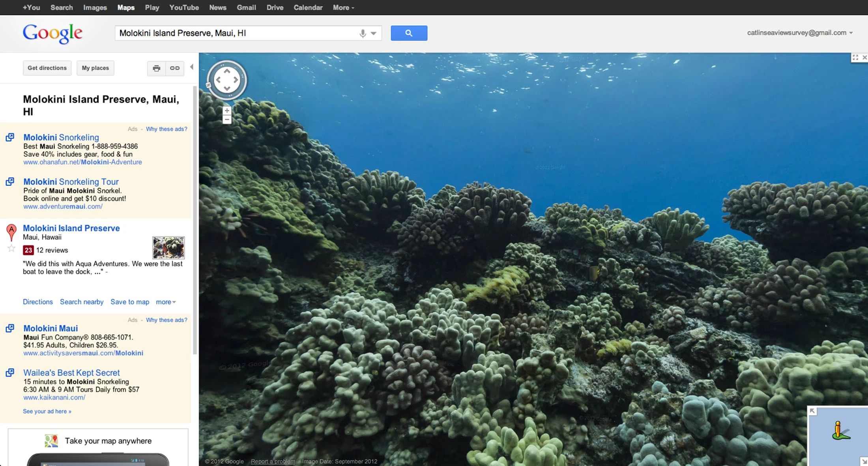Click the Maps item in top bar
This screenshot has height=466, width=868.
[x=126, y=7]
